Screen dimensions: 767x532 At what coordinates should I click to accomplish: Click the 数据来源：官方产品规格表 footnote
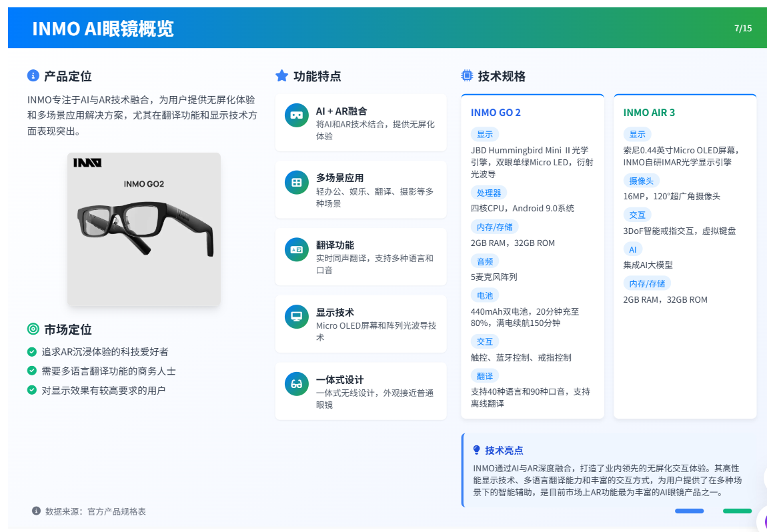(95, 511)
